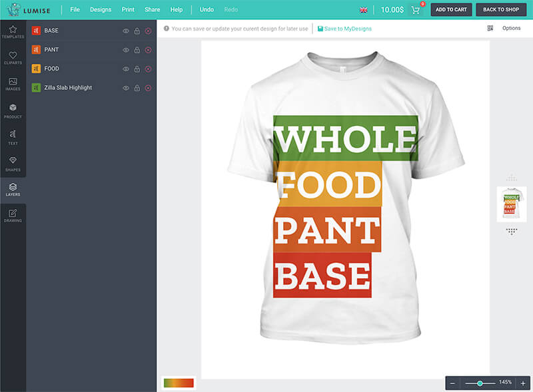Hide the FOOD layer
The image size is (533, 392).
click(x=126, y=69)
